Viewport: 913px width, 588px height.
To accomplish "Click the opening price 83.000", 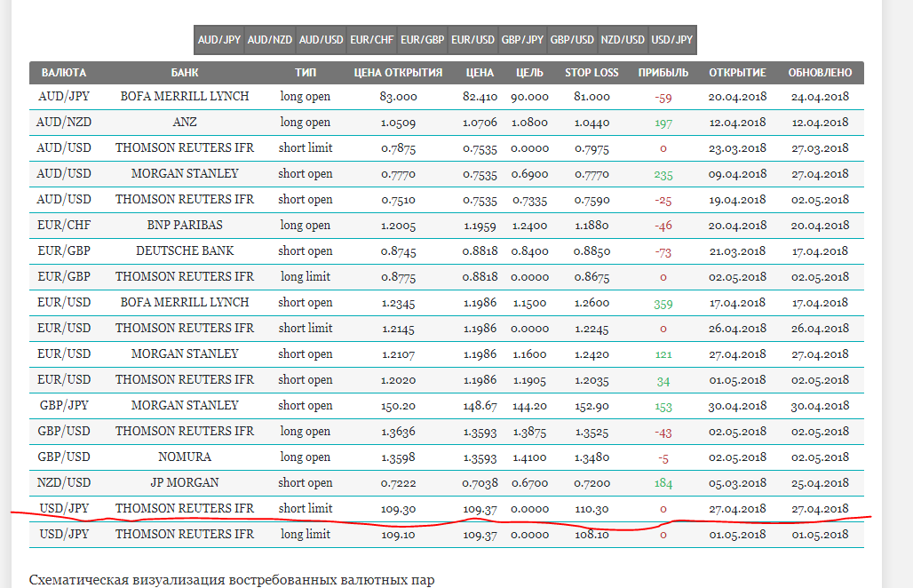I will [x=398, y=97].
